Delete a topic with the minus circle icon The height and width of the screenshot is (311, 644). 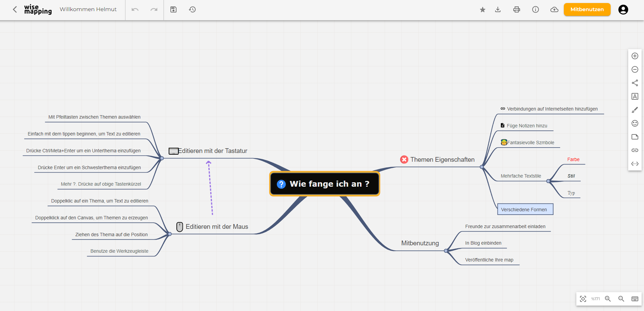coord(635,69)
